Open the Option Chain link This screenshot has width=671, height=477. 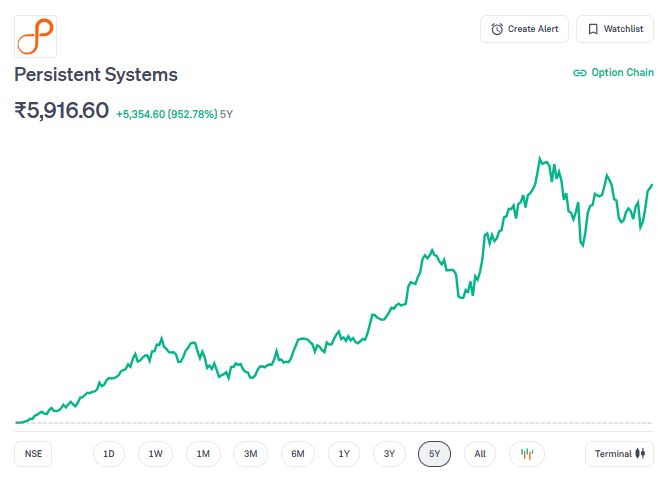point(612,73)
